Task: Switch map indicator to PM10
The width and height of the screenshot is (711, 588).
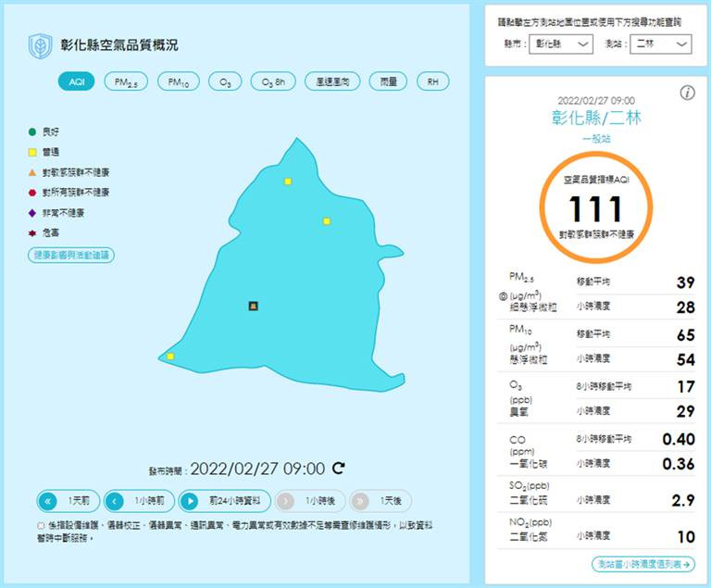Action: (178, 81)
